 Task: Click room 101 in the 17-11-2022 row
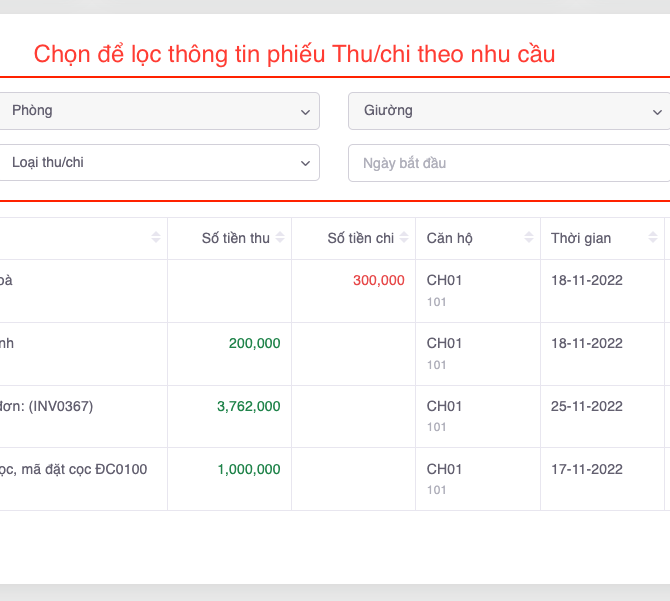436,490
